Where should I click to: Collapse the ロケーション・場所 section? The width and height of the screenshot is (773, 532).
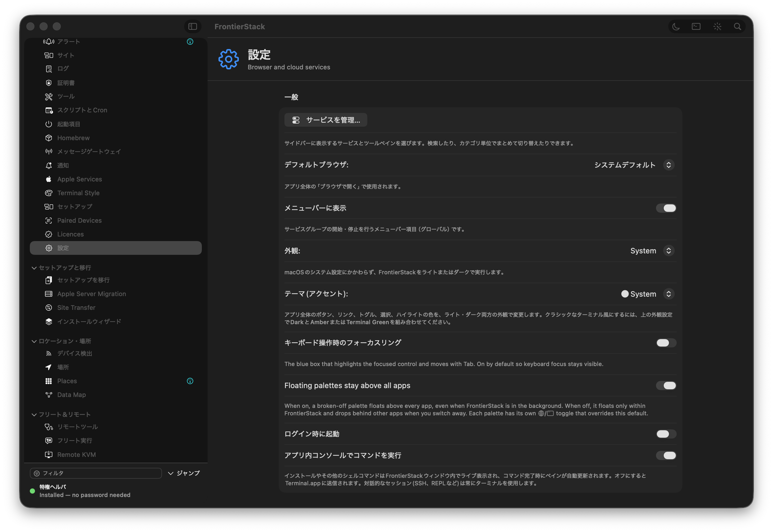pyautogui.click(x=34, y=341)
